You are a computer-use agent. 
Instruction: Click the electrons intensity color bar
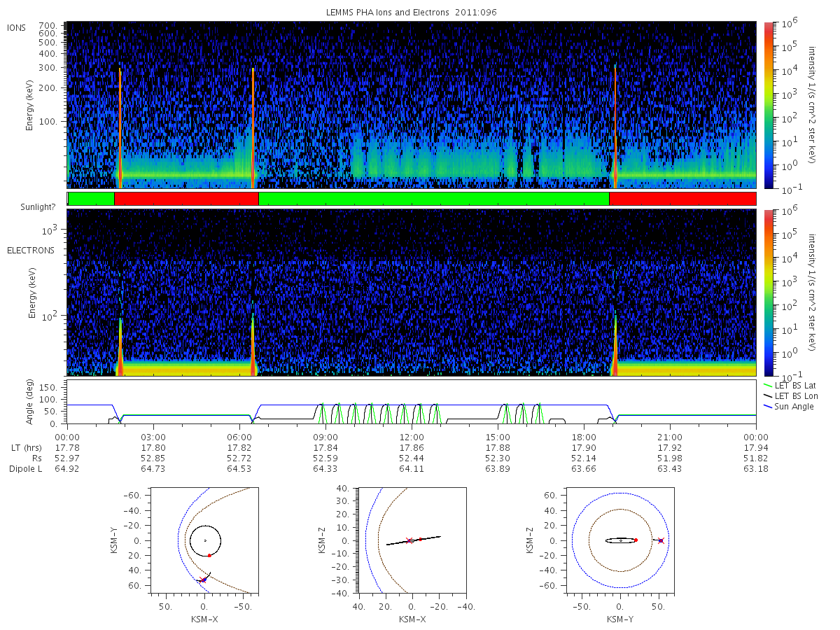point(768,292)
